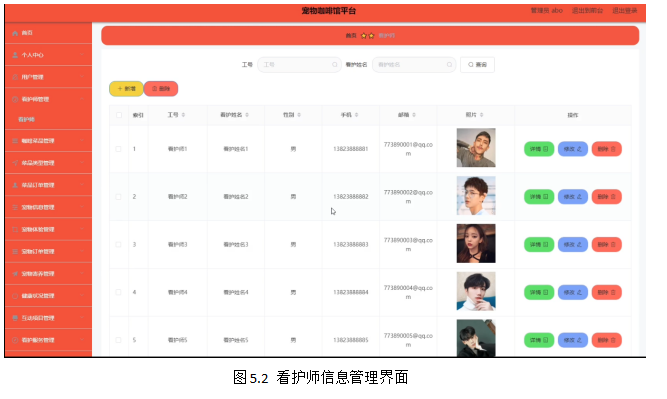This screenshot has width=667, height=399.
Task: Open 详情 for row 看护师4
Action: (539, 292)
